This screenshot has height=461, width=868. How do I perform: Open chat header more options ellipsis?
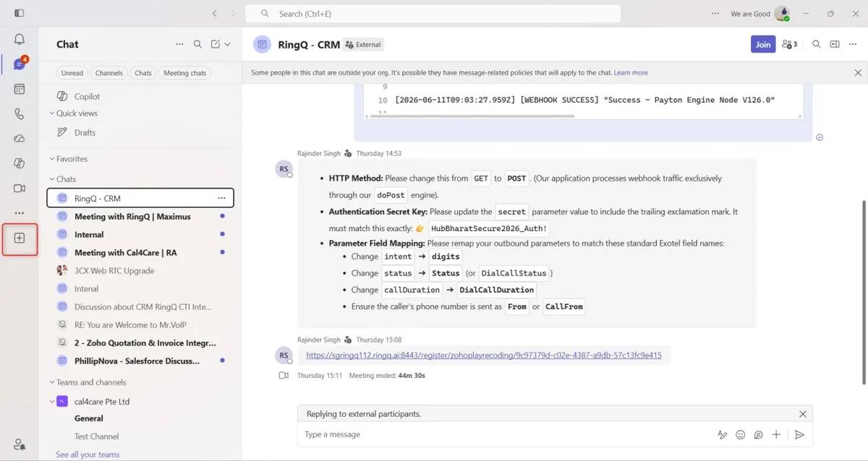tap(854, 44)
